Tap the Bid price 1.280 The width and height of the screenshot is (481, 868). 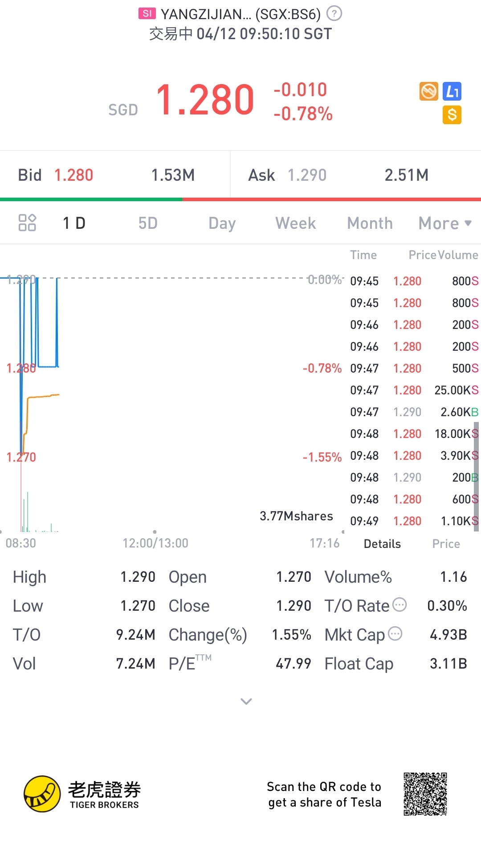pyautogui.click(x=73, y=175)
